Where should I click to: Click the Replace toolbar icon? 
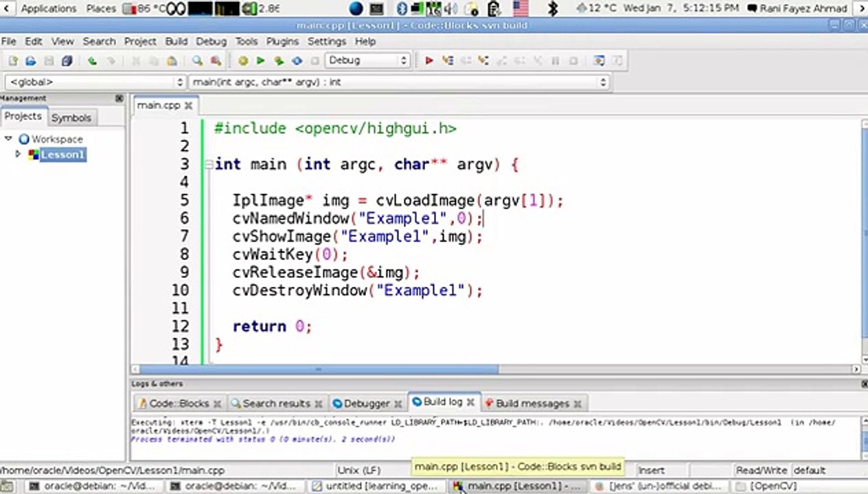click(x=216, y=60)
